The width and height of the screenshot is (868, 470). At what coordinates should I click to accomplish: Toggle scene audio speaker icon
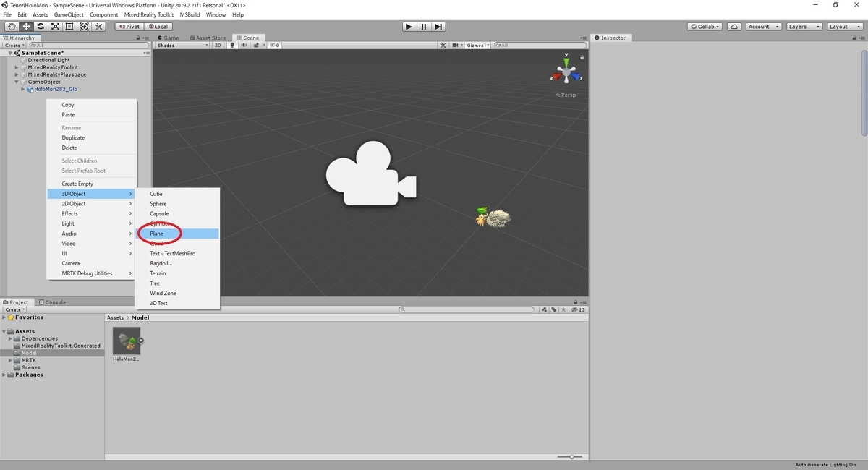pyautogui.click(x=243, y=46)
